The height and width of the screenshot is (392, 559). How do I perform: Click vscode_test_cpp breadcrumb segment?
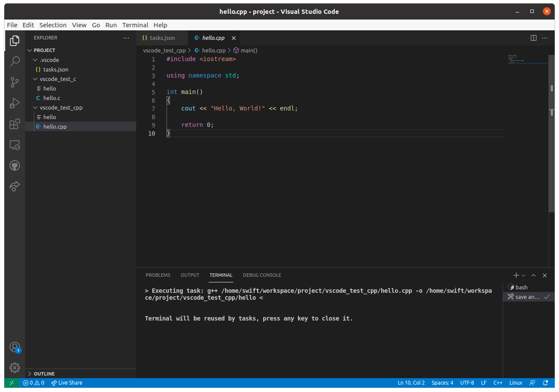click(x=164, y=50)
